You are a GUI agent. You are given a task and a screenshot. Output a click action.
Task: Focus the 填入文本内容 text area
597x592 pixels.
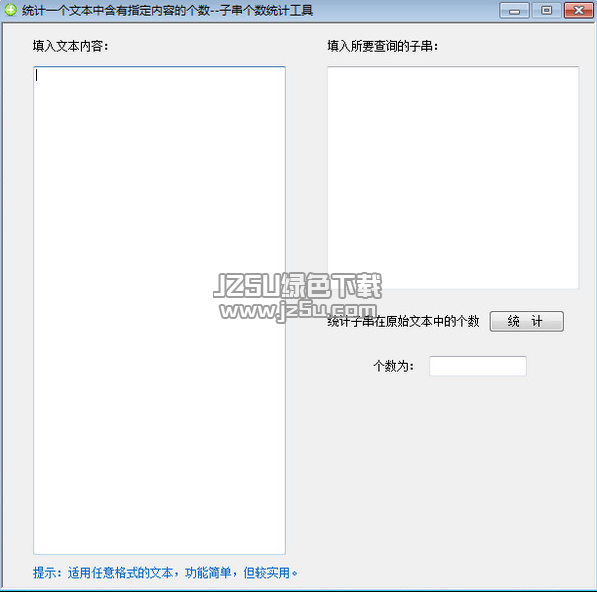tap(159, 310)
